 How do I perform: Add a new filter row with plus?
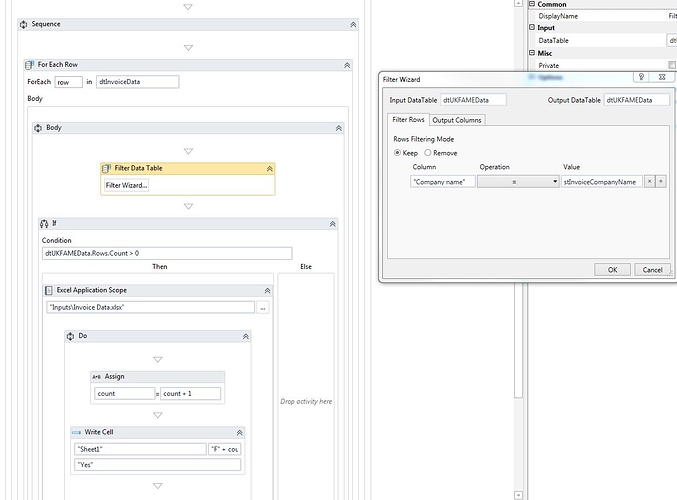coord(661,182)
